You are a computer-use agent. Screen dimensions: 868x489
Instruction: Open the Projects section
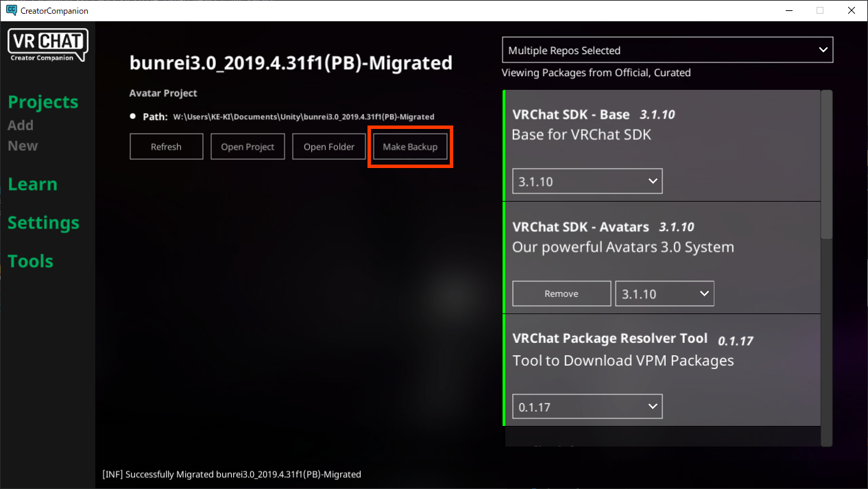[x=43, y=102]
